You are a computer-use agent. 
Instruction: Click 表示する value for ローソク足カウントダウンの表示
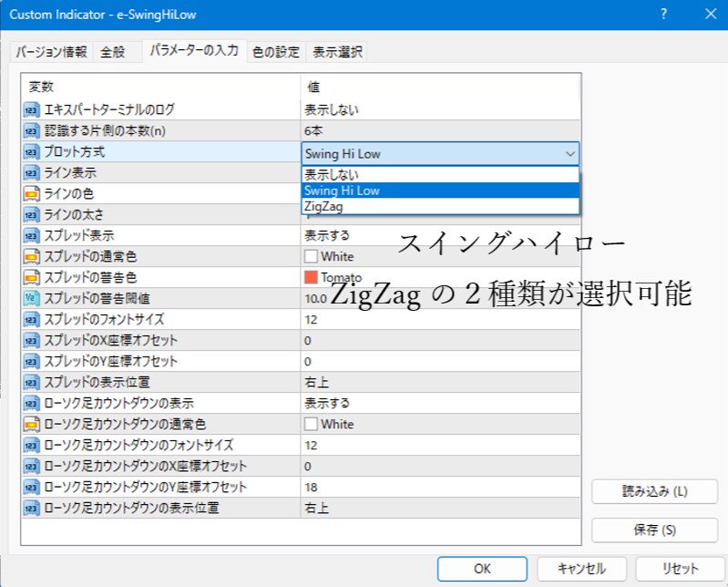tap(440, 403)
